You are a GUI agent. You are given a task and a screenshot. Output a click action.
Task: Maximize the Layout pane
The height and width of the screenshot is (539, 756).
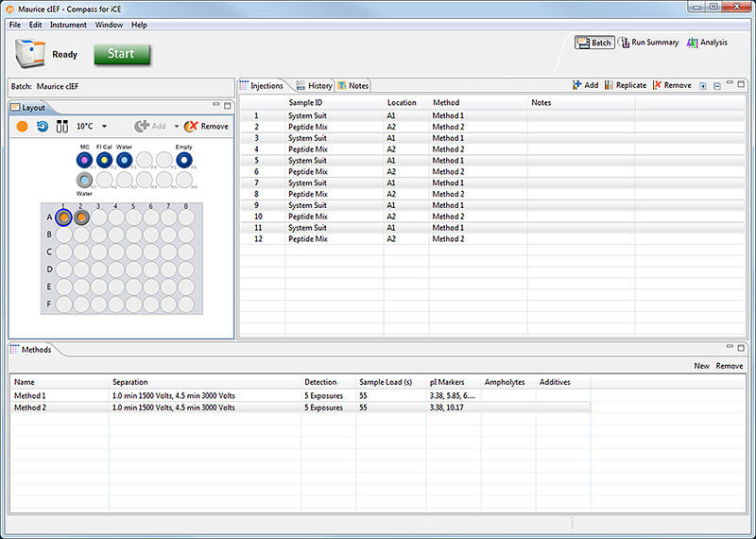[x=228, y=106]
